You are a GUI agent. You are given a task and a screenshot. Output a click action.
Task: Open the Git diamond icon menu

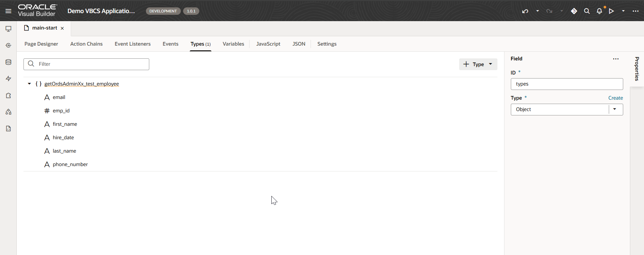(x=574, y=11)
